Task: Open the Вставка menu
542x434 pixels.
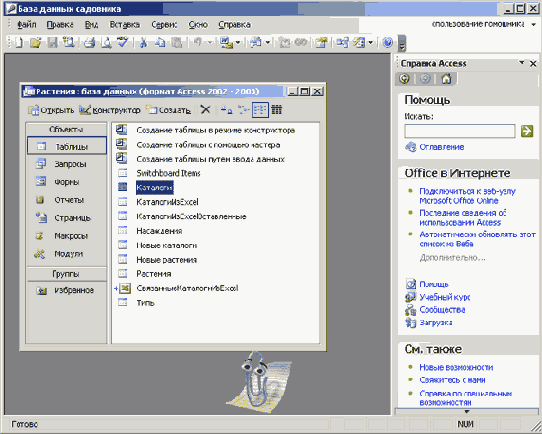Action: [125, 25]
